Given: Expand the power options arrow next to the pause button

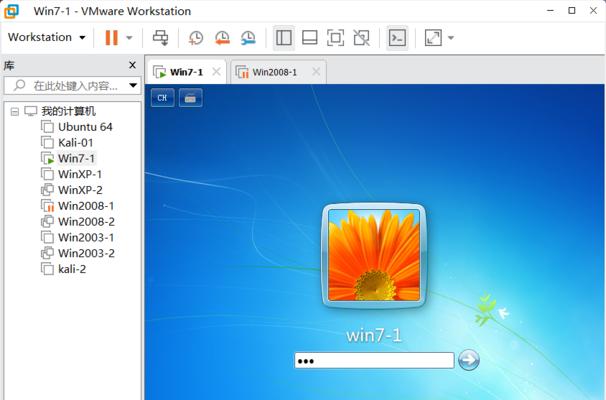Looking at the screenshot, I should [x=129, y=38].
